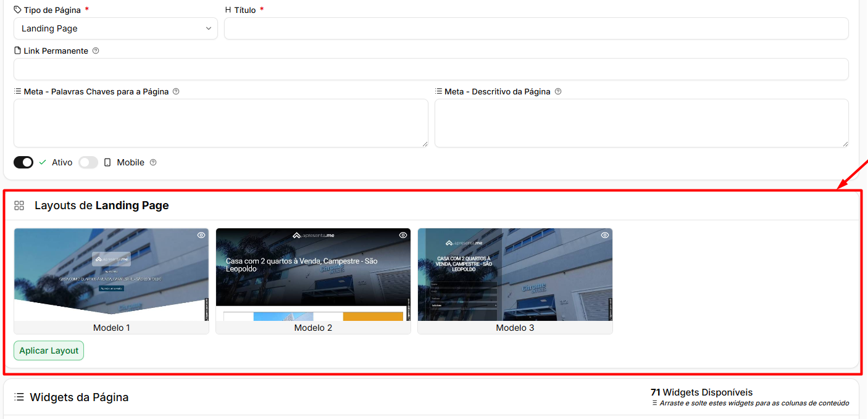Click the "Modelo 3" caption text
This screenshot has height=419, width=868.
tap(515, 328)
